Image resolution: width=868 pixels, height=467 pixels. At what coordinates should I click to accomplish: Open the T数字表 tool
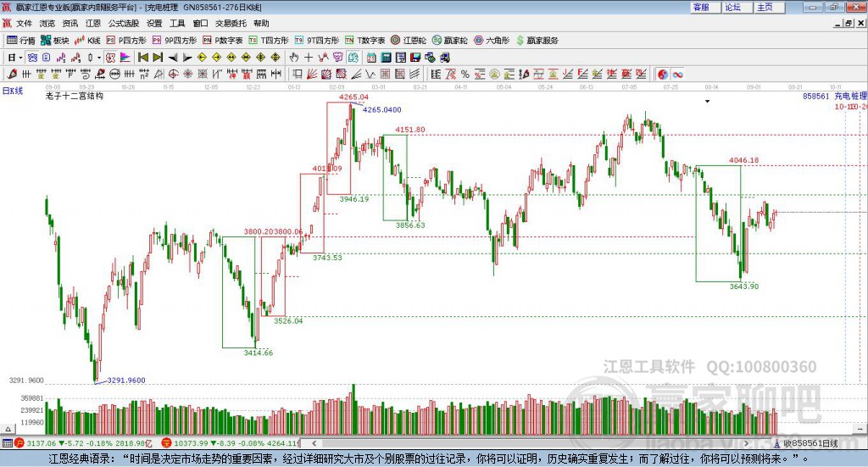tap(364, 41)
